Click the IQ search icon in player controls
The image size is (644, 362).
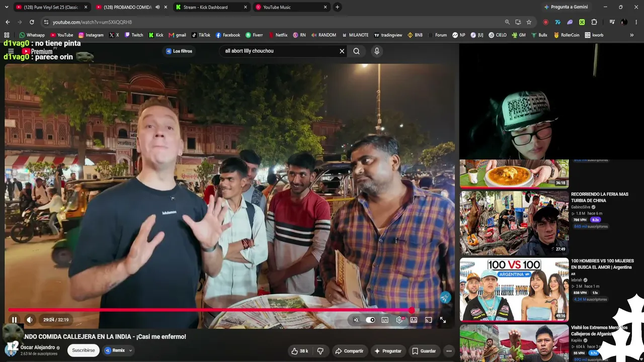pos(356,320)
